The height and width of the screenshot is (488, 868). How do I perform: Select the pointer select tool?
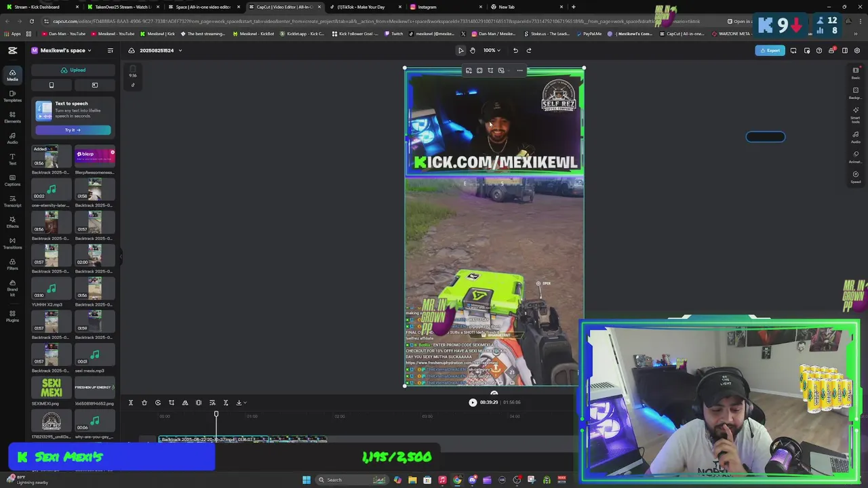(x=461, y=50)
